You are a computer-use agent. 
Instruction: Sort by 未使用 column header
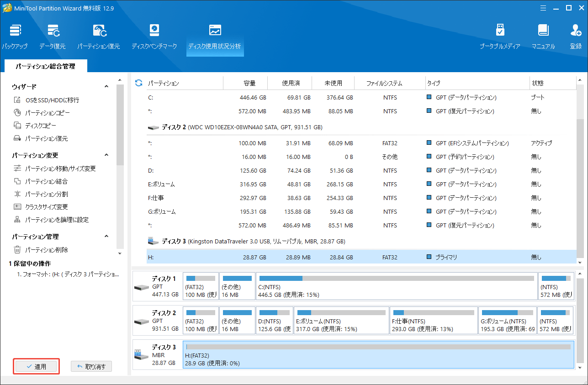[x=333, y=83]
